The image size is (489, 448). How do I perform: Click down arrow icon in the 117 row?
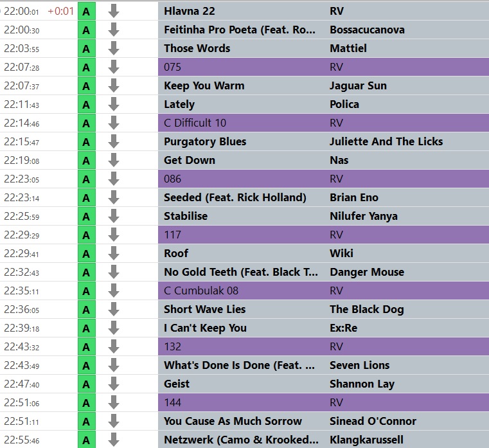click(114, 235)
